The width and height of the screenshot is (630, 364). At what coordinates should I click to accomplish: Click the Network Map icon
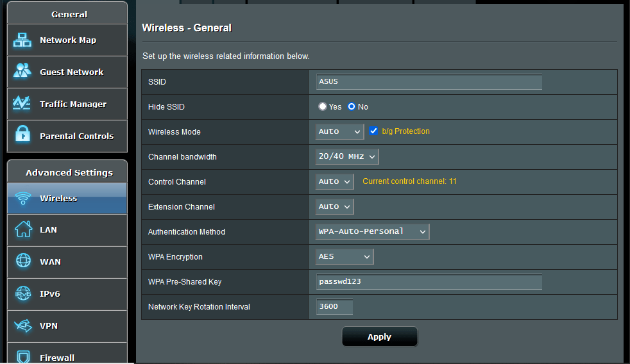[22, 40]
